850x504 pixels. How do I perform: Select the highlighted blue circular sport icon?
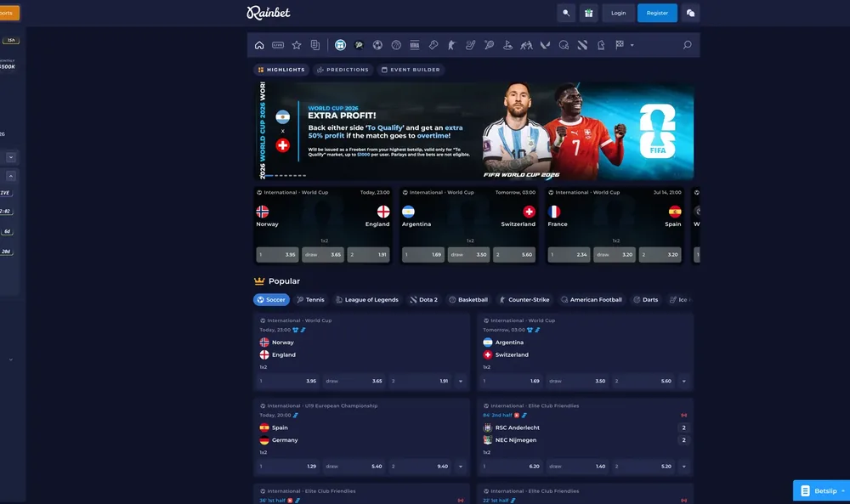coord(341,45)
